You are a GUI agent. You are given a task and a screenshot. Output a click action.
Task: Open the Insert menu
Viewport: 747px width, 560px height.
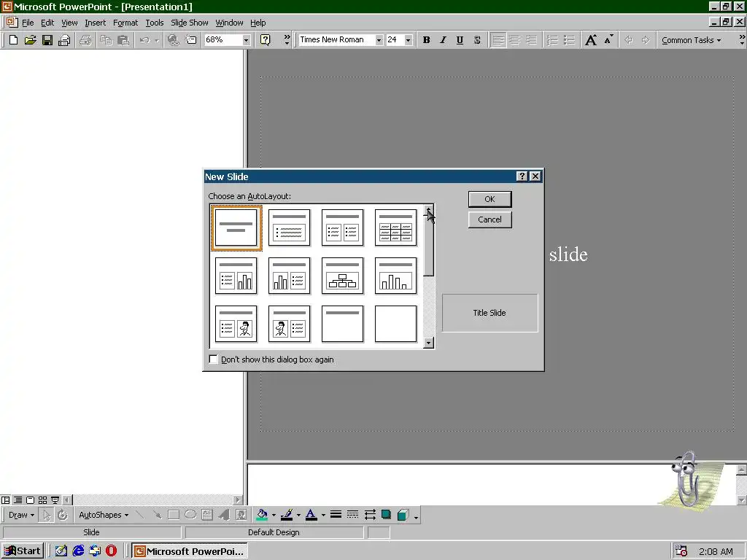point(96,23)
